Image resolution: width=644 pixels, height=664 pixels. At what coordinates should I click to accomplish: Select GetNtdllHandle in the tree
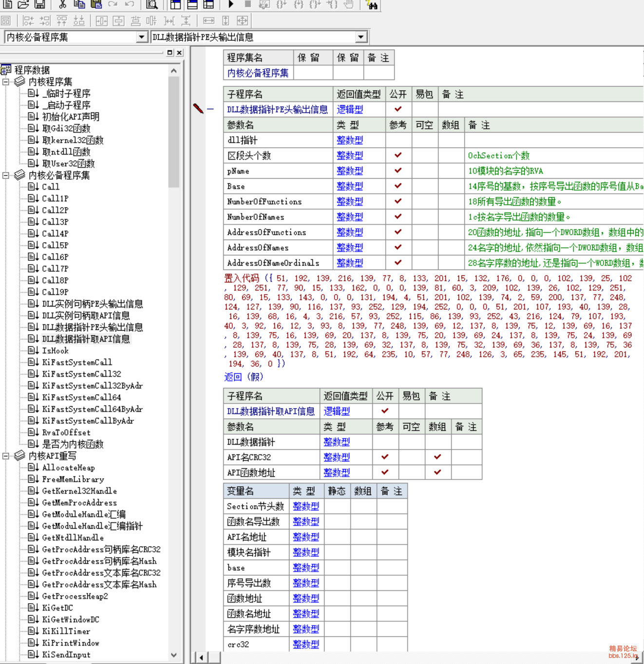(73, 538)
